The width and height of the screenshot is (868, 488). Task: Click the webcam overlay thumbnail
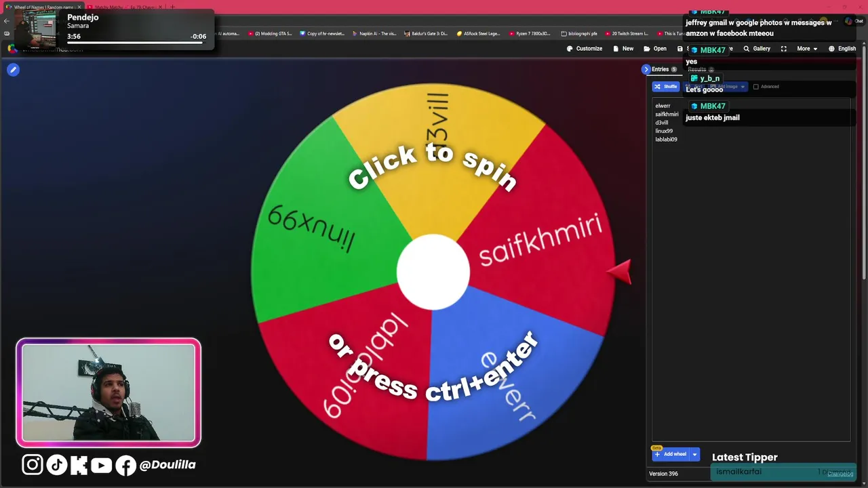[x=108, y=392]
